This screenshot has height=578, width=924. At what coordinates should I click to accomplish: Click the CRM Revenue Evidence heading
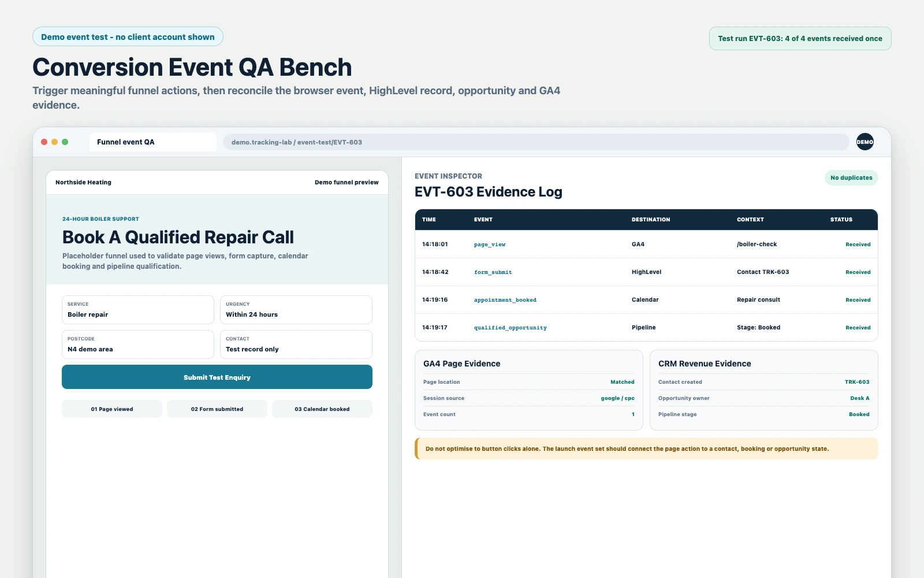[x=705, y=364]
